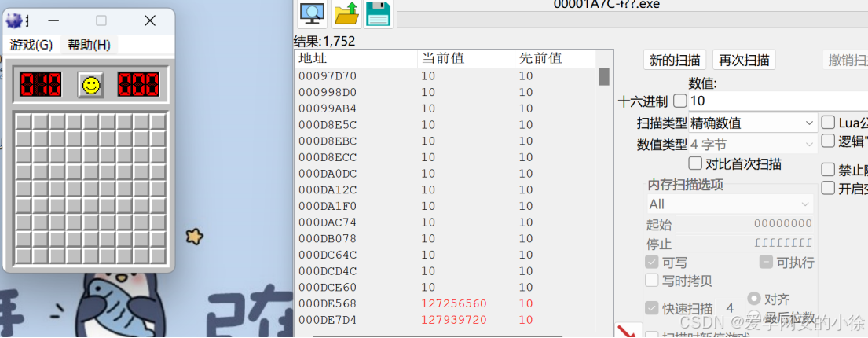Select address row 000998D0
The image size is (868, 338).
tap(445, 92)
